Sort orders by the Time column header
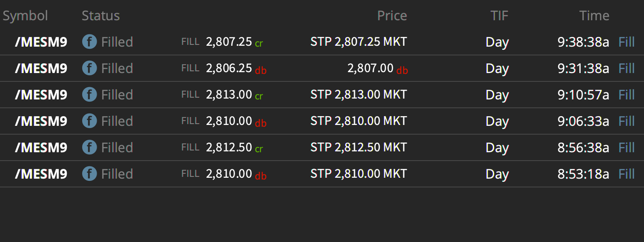 594,16
